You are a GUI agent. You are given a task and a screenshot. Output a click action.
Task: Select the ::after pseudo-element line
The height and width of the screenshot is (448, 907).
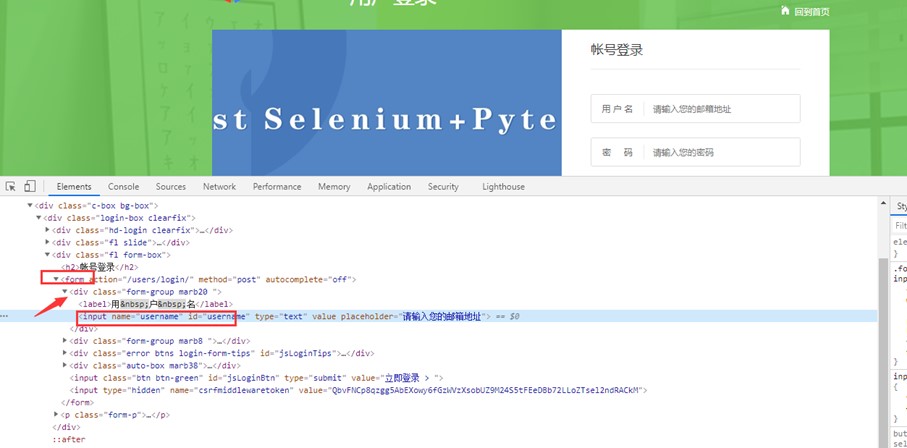pos(69,439)
